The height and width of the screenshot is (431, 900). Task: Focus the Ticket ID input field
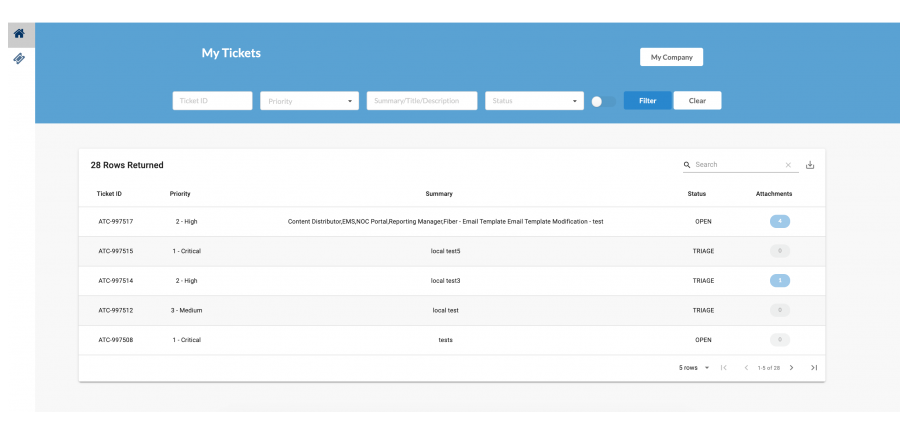coord(212,101)
